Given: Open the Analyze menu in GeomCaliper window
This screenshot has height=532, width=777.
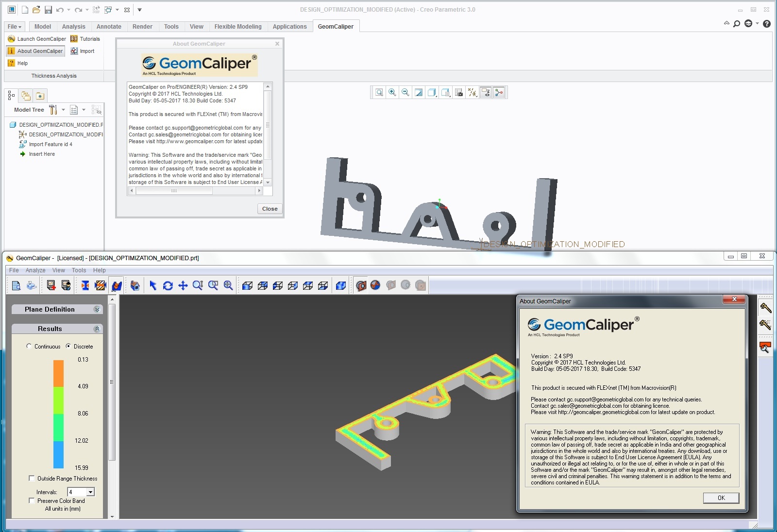Looking at the screenshot, I should (35, 270).
